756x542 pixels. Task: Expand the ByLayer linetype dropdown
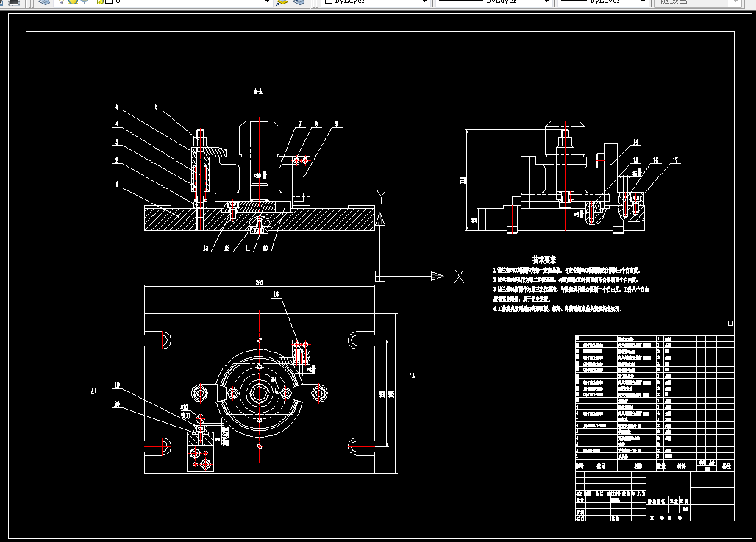(546, 2)
